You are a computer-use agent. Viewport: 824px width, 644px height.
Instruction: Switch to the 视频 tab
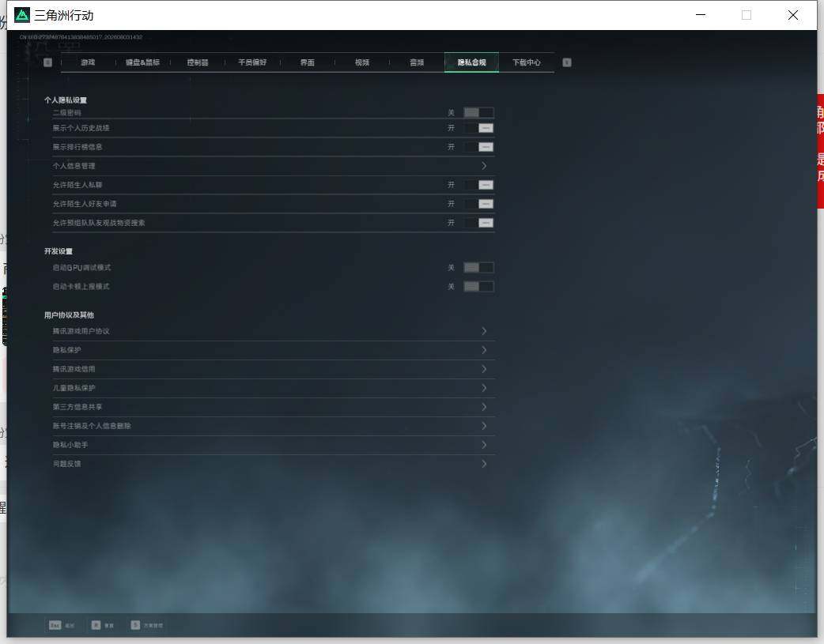[362, 62]
